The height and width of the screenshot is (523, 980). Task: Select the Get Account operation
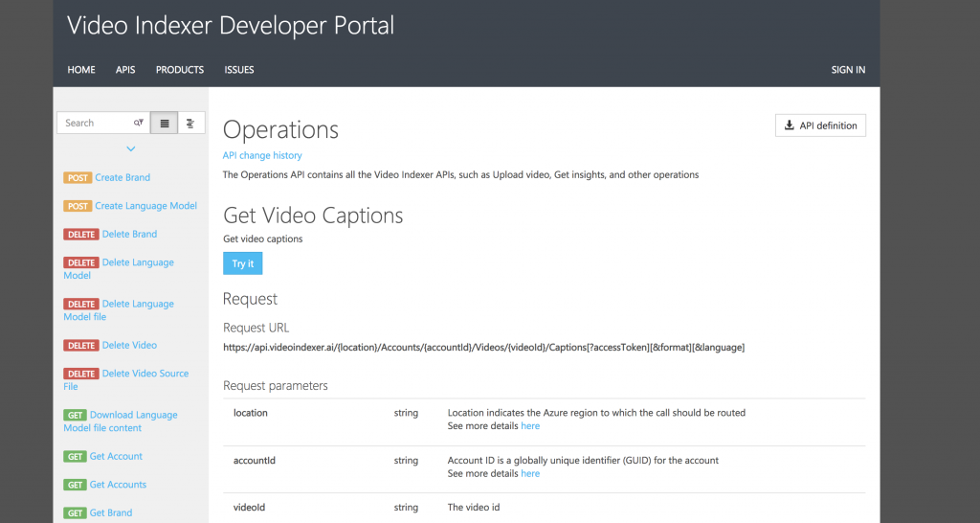click(116, 456)
